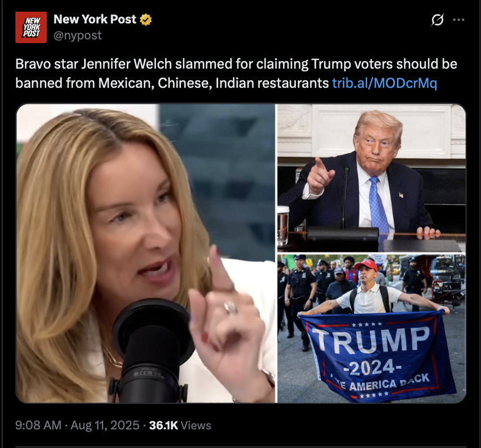Open the photo of Trump pointing
This screenshot has height=448, width=481.
[371, 178]
